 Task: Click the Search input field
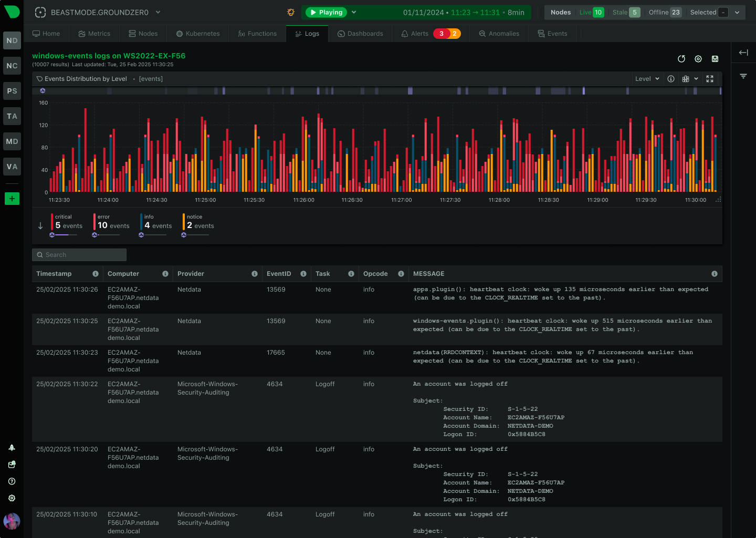point(79,255)
